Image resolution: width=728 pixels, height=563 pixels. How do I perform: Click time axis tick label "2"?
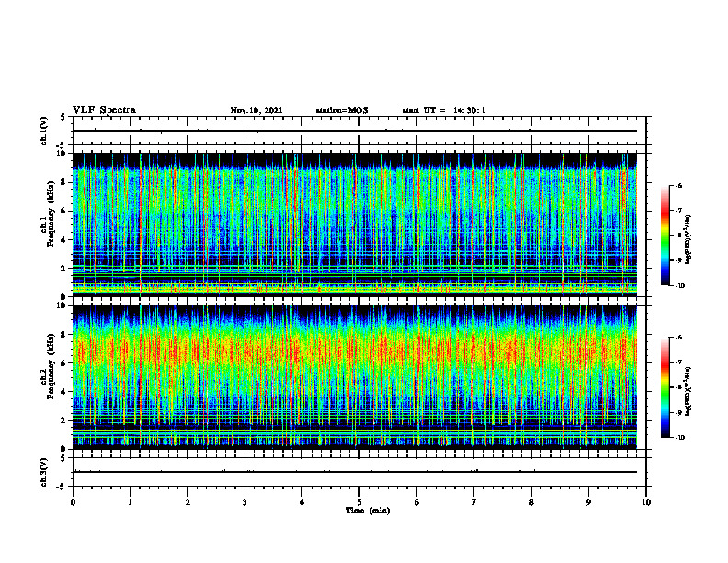point(188,502)
